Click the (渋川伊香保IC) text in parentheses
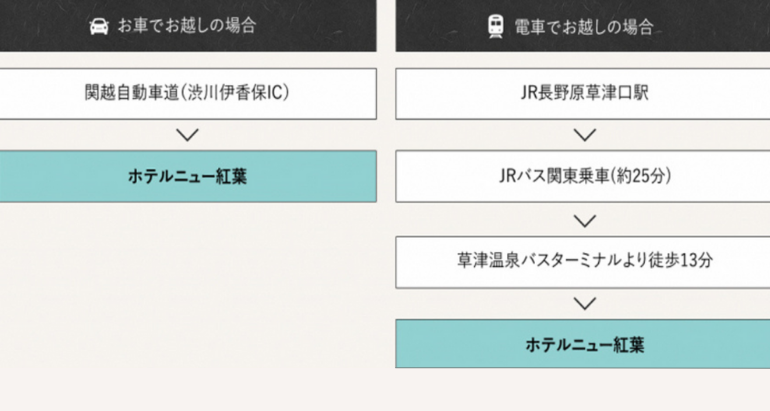Image resolution: width=770 pixels, height=411 pixels. (236, 93)
